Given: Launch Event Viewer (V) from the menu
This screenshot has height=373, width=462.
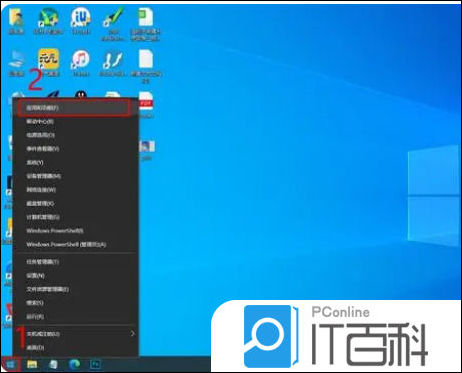Looking at the screenshot, I should click(75, 149).
